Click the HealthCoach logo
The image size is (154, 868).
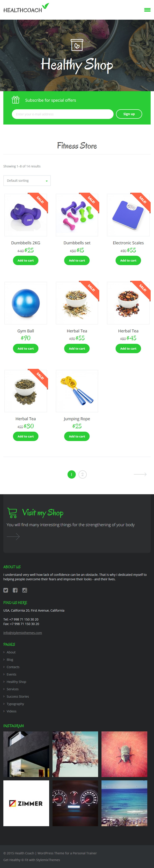26,8
